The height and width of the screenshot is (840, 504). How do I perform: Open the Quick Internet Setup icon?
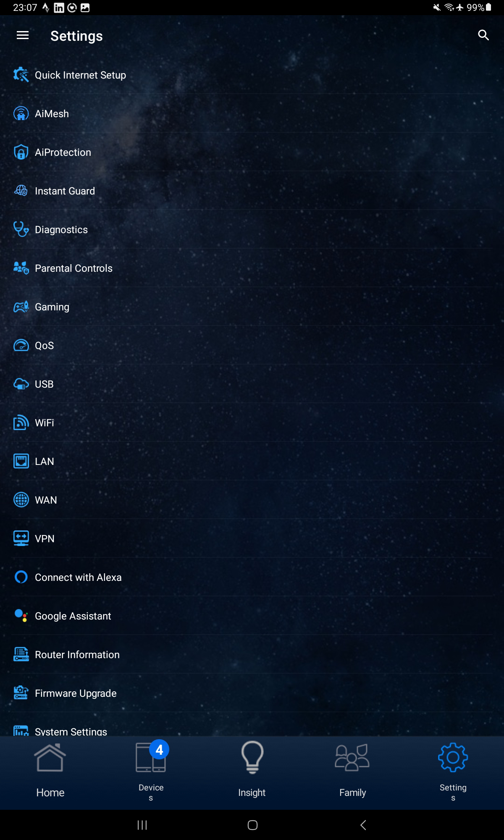21,75
